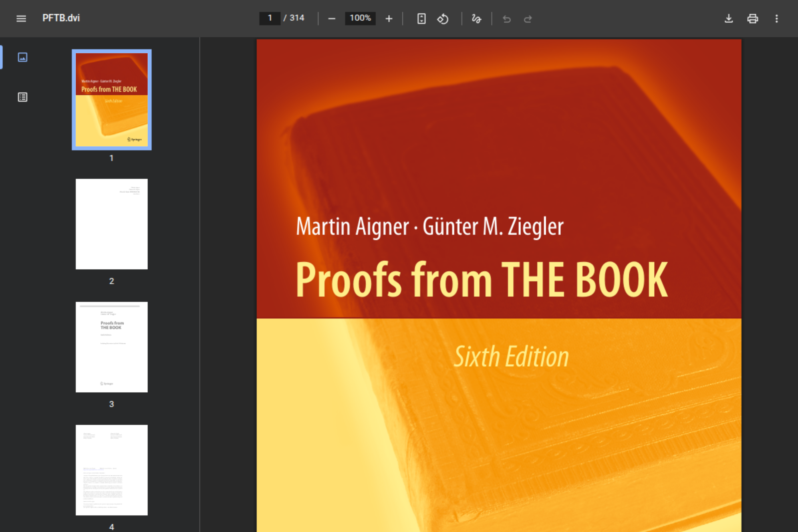Show thumbnails view in the sidebar
Image resolution: width=798 pixels, height=532 pixels.
tap(22, 57)
